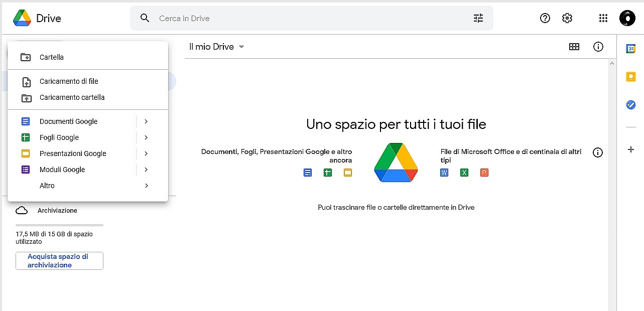
Task: Expand the Altro submenu
Action: click(88, 186)
